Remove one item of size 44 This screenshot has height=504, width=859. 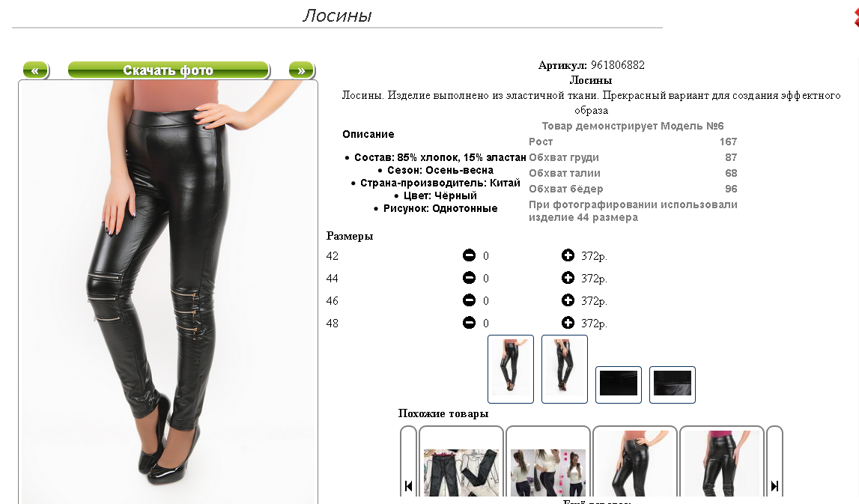[469, 278]
